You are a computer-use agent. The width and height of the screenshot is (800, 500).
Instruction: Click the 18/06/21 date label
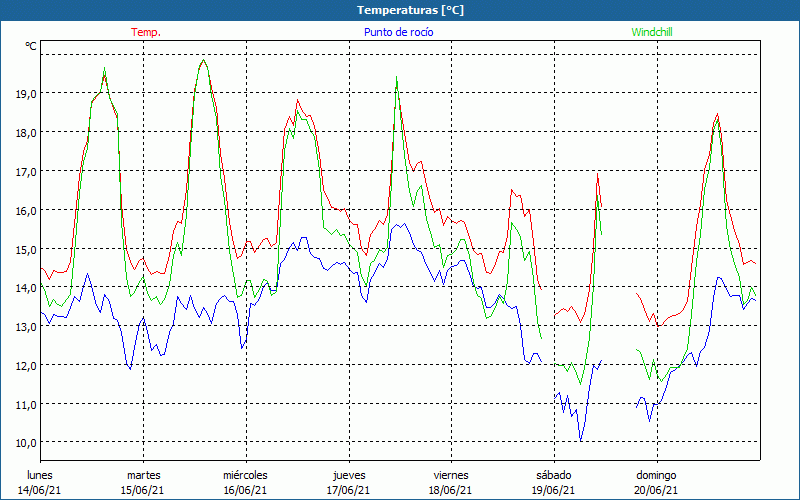coord(451,490)
